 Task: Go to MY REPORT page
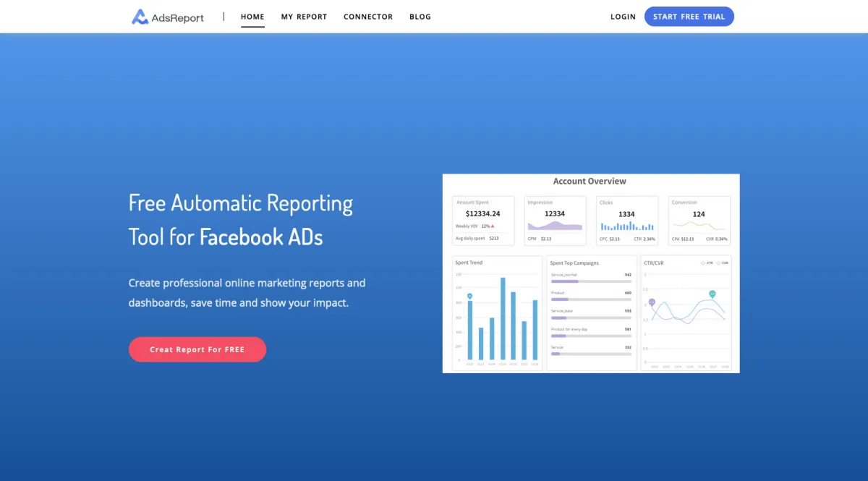pyautogui.click(x=304, y=17)
